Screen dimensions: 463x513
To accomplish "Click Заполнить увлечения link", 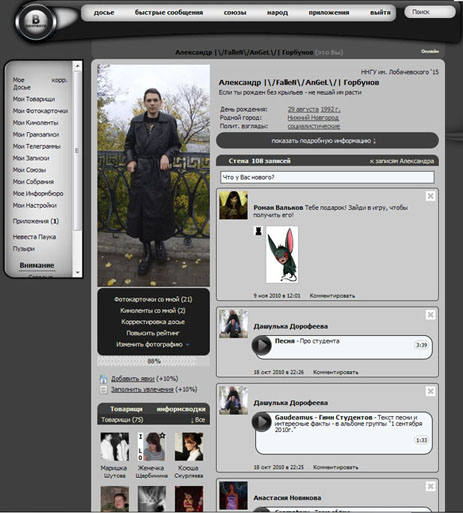I will point(142,389).
